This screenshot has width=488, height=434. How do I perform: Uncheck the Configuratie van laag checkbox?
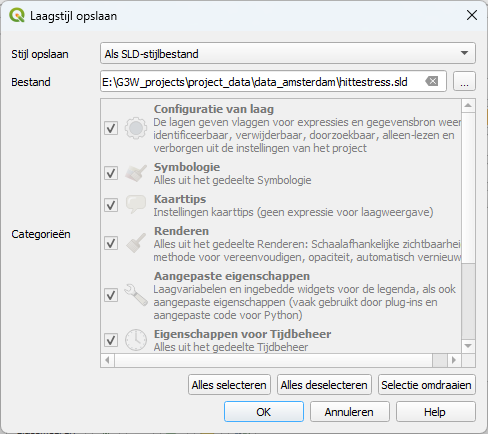(111, 128)
